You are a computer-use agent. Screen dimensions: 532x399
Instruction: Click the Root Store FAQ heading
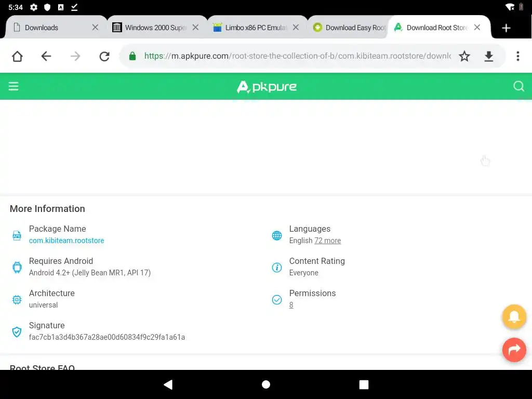pyautogui.click(x=42, y=367)
